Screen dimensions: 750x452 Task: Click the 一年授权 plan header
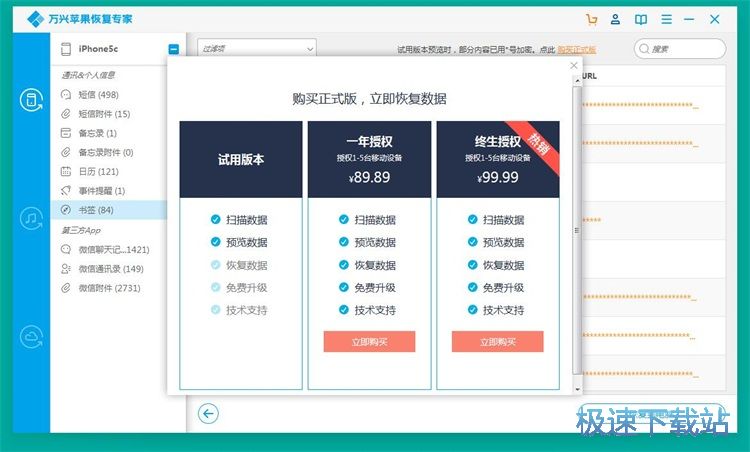369,159
